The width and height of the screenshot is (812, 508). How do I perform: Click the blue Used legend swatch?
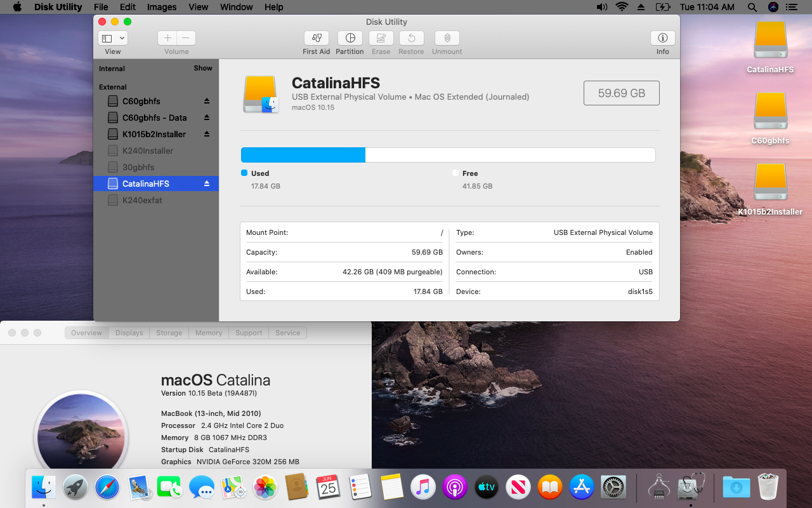[x=244, y=173]
